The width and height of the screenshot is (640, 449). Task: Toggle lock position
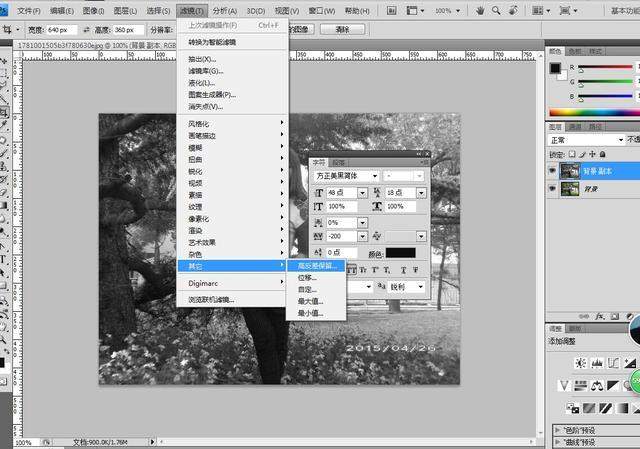pos(592,154)
